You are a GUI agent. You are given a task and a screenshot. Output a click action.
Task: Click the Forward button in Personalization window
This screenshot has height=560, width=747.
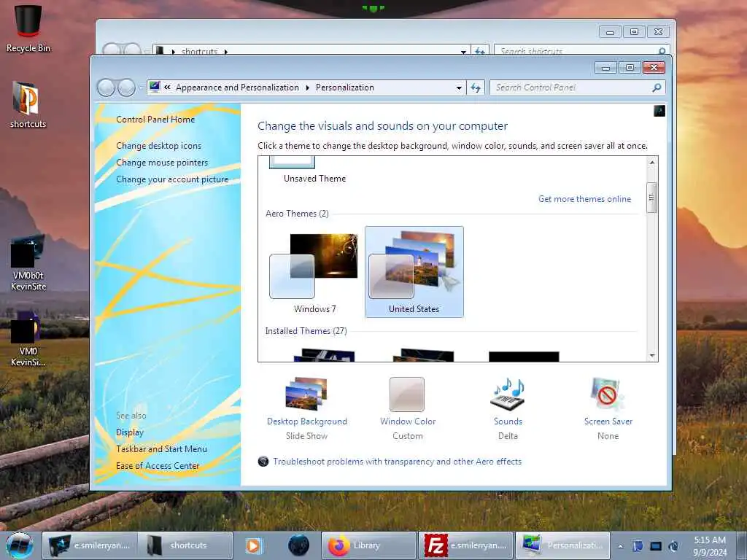coord(127,87)
